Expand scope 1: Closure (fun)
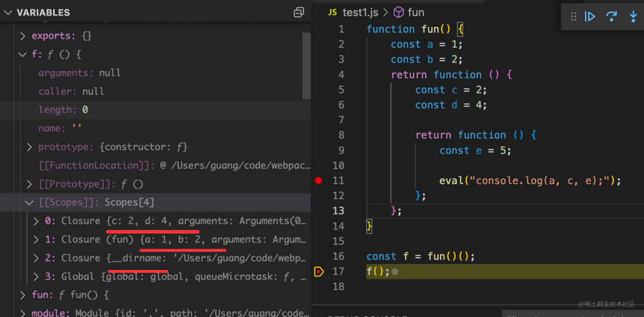The image size is (644, 317). [36, 240]
